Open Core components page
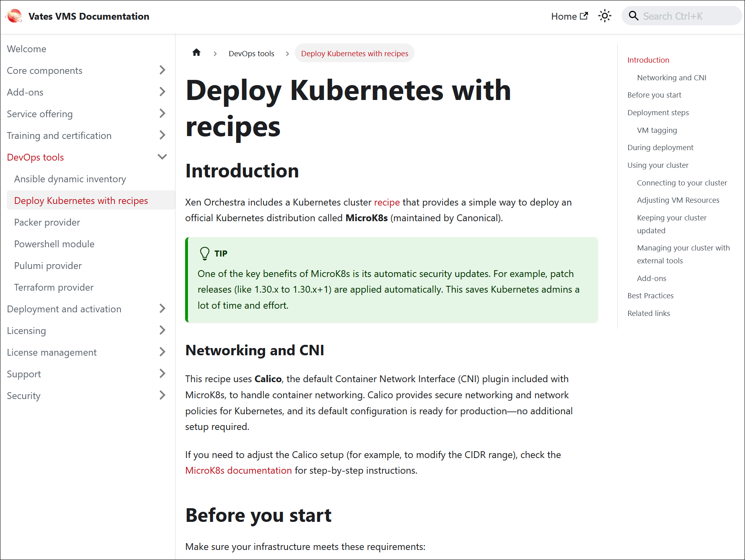The width and height of the screenshot is (745, 560). point(45,71)
